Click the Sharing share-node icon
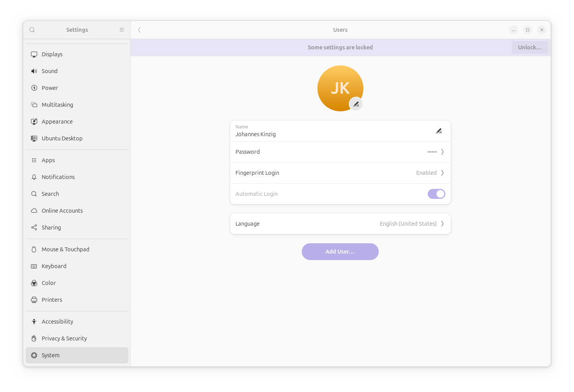The height and width of the screenshot is (392, 574). [x=34, y=227]
